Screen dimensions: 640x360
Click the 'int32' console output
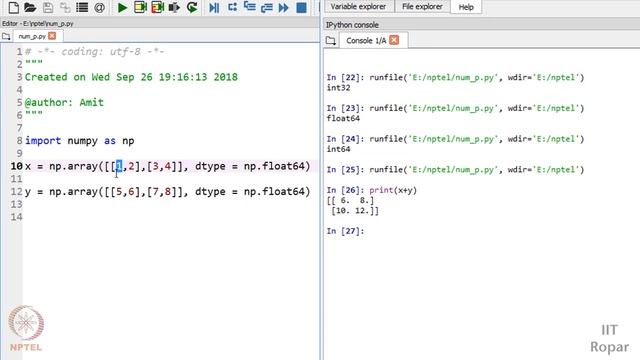(x=338, y=88)
